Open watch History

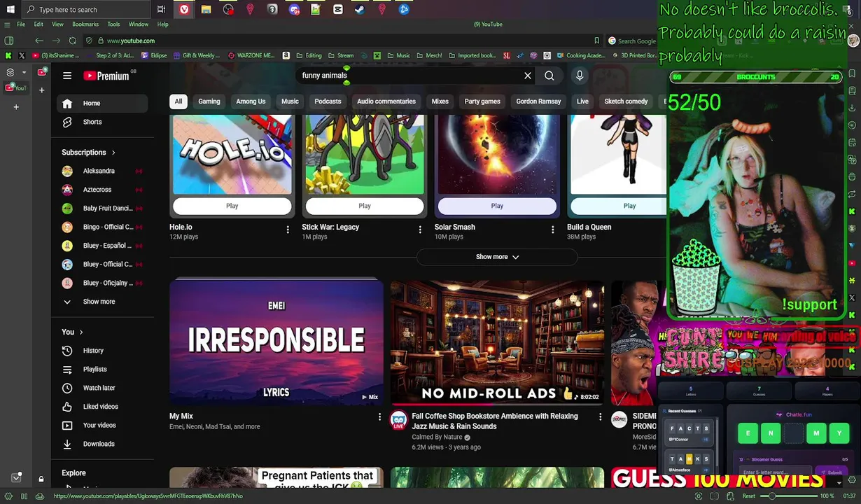[102, 351]
